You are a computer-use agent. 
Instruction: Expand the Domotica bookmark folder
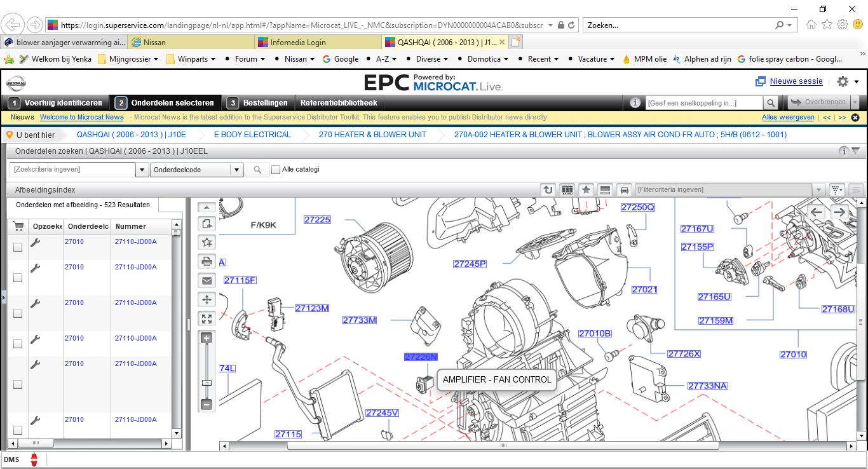coord(489,59)
